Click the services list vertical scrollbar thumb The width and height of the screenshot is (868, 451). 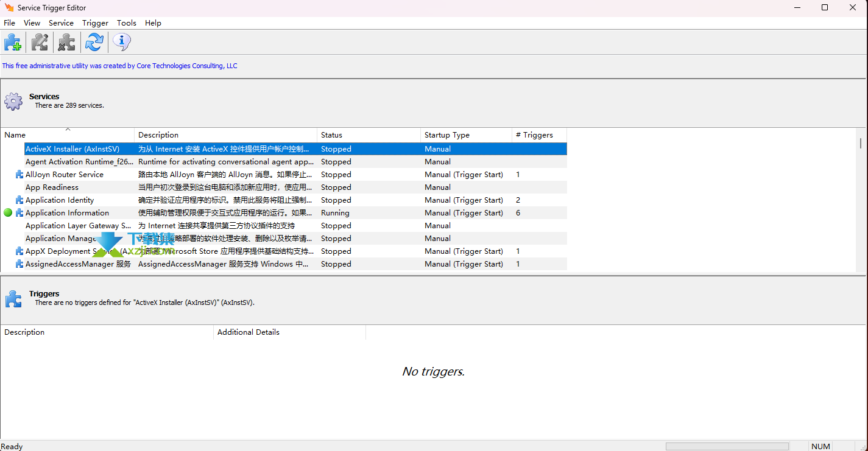pos(861,143)
